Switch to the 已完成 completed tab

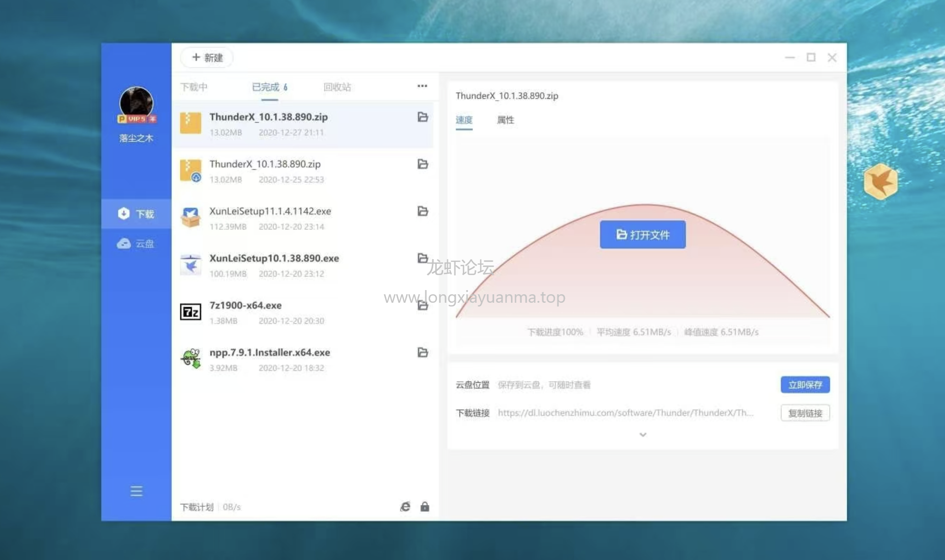tap(270, 87)
